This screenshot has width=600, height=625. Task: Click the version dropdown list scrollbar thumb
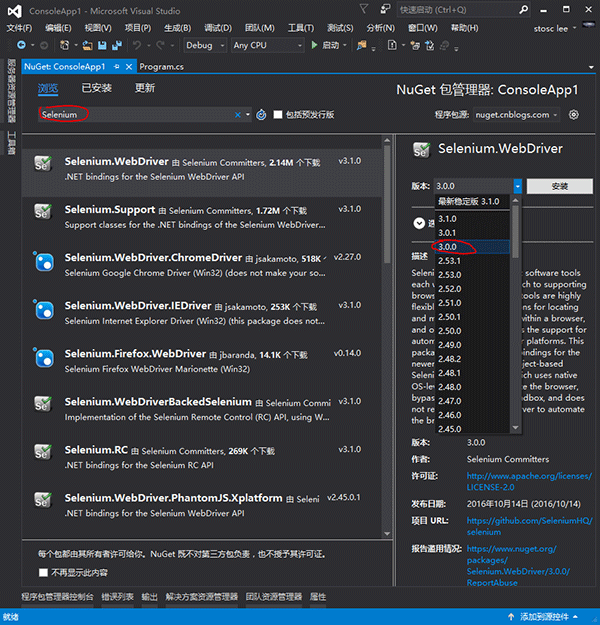click(515, 231)
